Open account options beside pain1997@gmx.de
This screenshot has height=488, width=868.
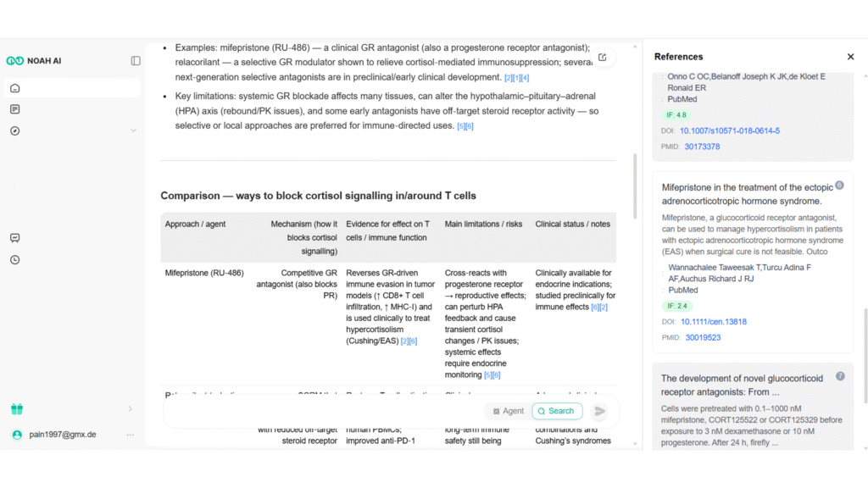[131, 435]
